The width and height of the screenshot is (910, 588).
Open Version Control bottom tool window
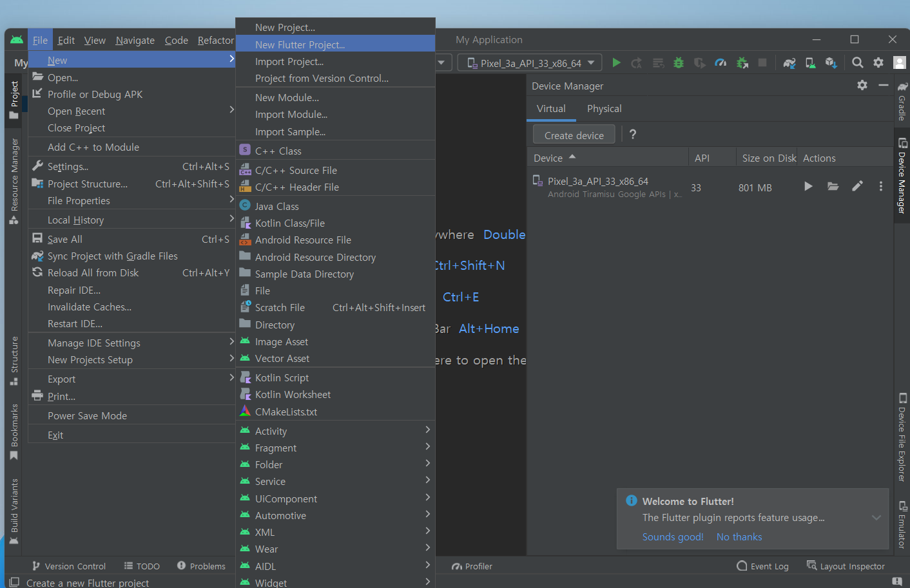point(69,566)
